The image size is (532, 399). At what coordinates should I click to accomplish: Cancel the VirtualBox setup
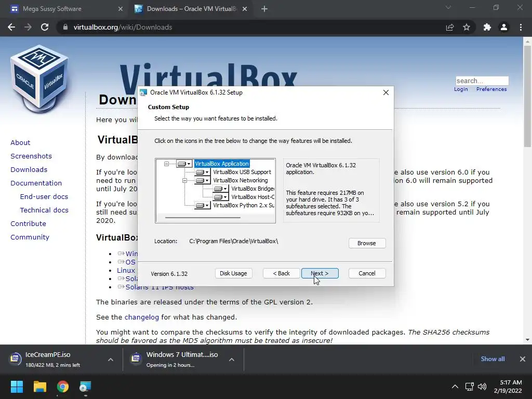click(x=367, y=273)
